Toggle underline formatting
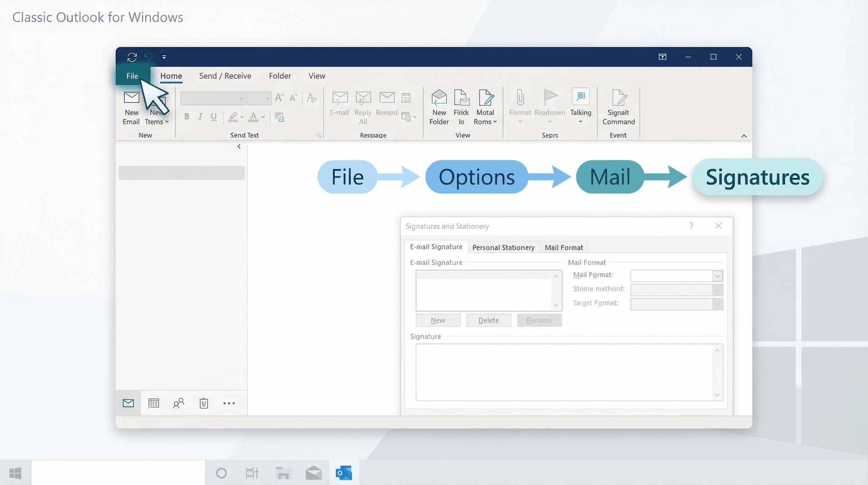Viewport: 868px width, 485px height. [x=213, y=117]
